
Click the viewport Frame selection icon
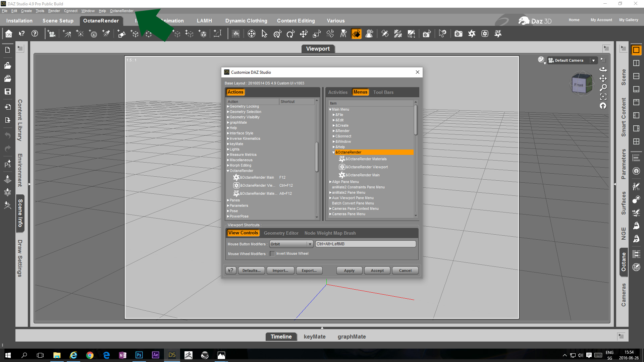pos(603,97)
